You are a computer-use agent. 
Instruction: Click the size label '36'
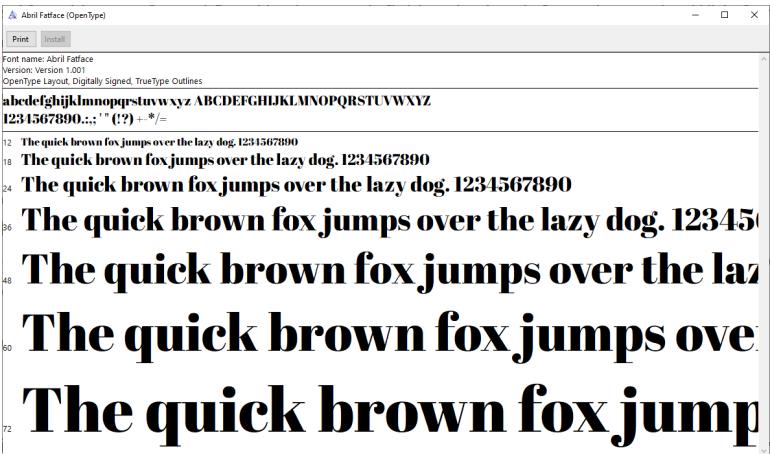[x=7, y=227]
